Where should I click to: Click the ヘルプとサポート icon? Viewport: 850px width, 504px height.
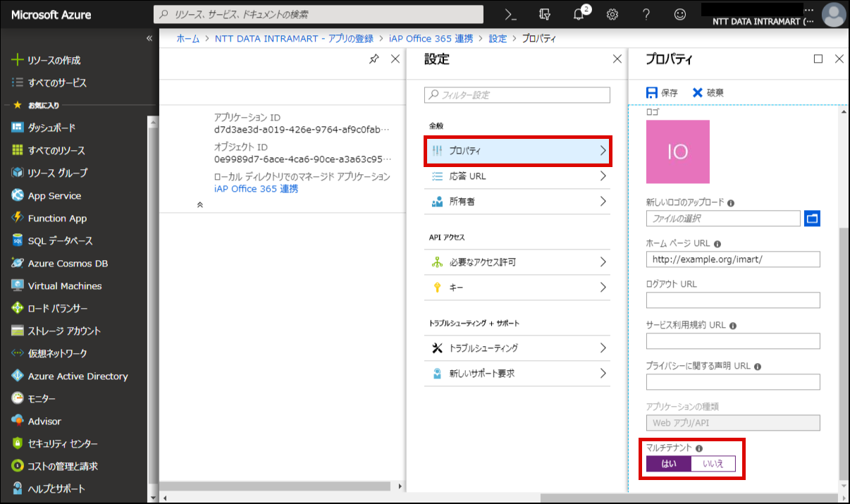[x=18, y=488]
